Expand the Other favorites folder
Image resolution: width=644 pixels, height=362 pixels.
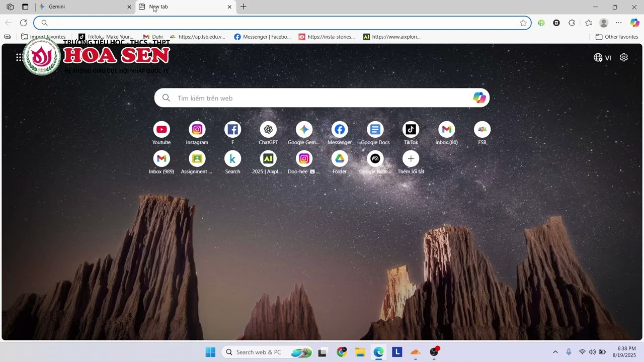click(617, 37)
